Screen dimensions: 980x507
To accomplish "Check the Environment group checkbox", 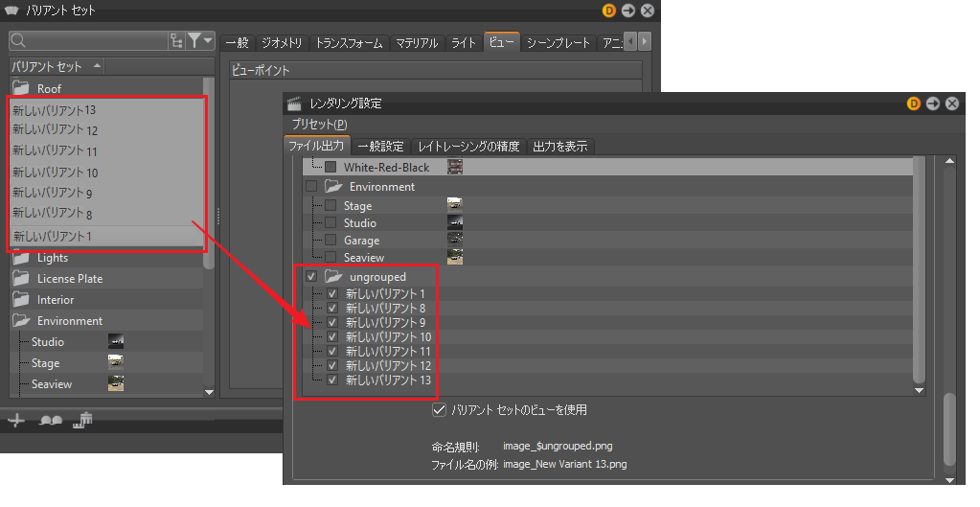I will click(x=311, y=186).
